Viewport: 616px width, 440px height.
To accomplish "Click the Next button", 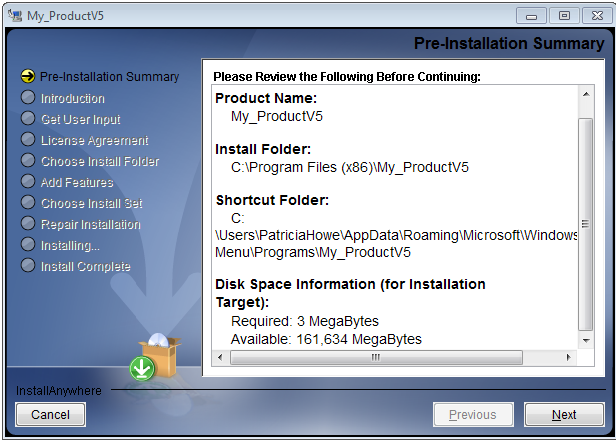I will (x=564, y=414).
